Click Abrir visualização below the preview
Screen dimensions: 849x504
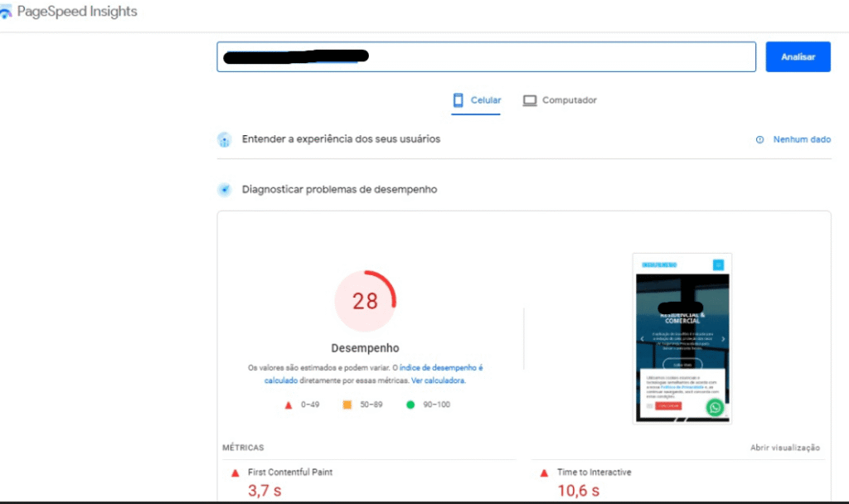coord(786,447)
